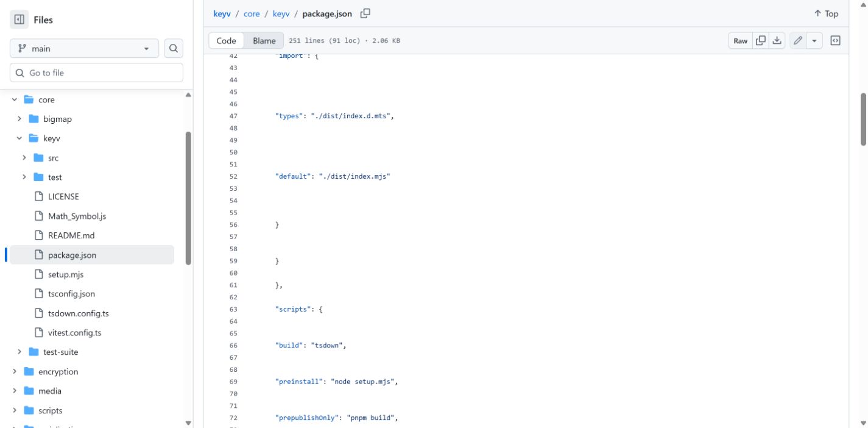Expand the bigmap folder
The image size is (868, 428).
tap(19, 119)
